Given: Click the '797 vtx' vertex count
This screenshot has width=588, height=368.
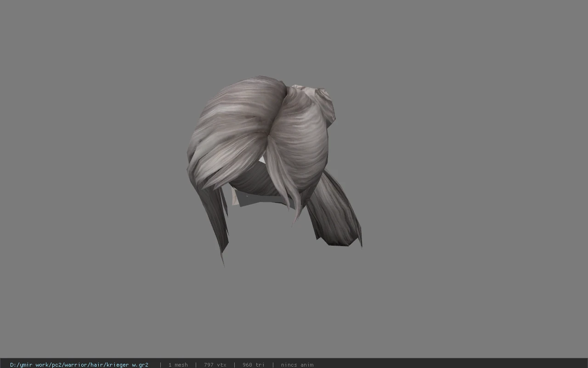Looking at the screenshot, I should coord(215,365).
